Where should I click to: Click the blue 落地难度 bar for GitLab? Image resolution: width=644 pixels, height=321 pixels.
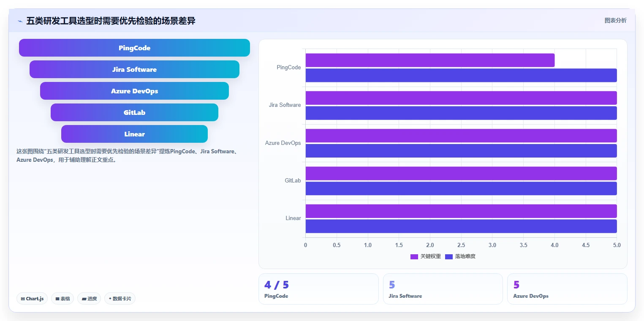tap(461, 188)
